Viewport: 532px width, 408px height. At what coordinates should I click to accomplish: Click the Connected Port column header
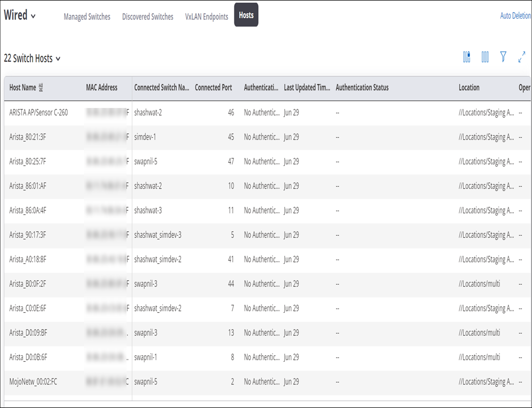tap(213, 88)
